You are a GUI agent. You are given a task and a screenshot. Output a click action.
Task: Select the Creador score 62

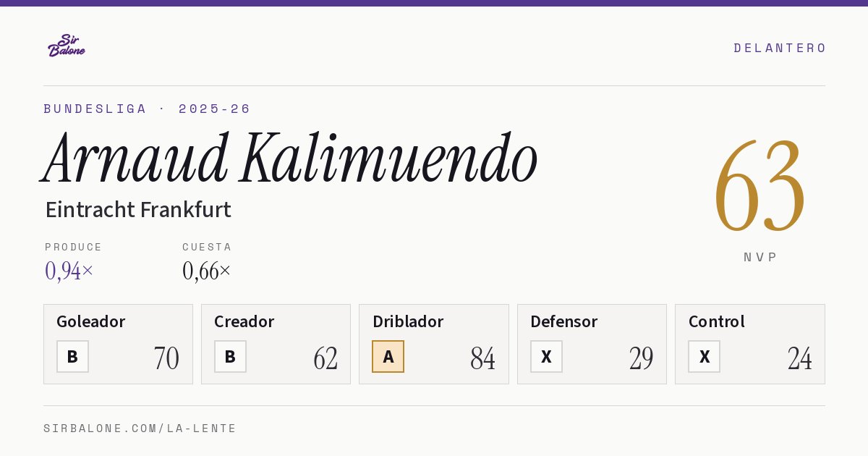325,358
